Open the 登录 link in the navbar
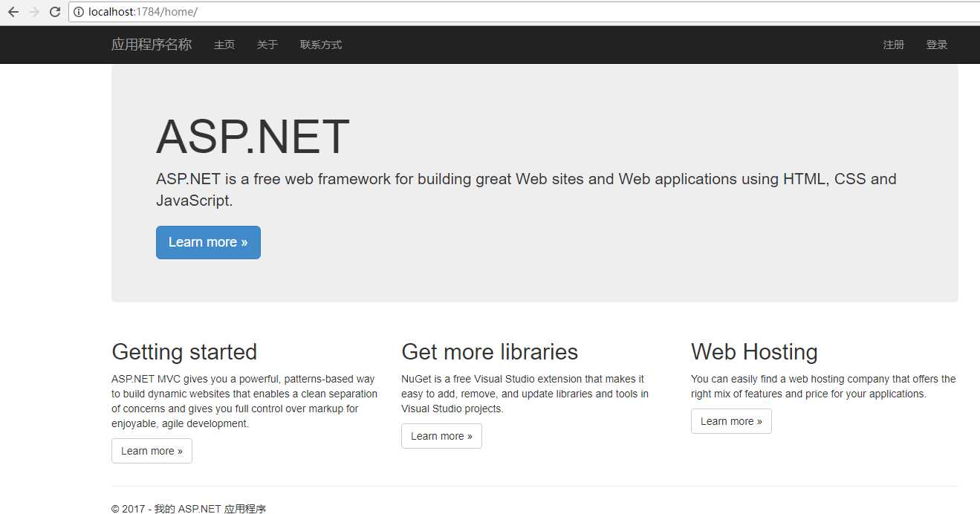 [x=937, y=45]
